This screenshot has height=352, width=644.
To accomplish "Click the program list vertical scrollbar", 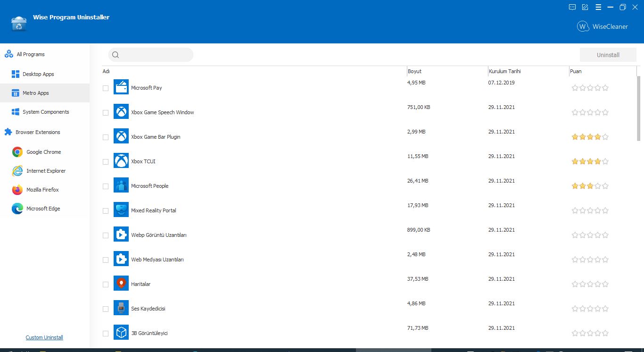I will (639, 109).
